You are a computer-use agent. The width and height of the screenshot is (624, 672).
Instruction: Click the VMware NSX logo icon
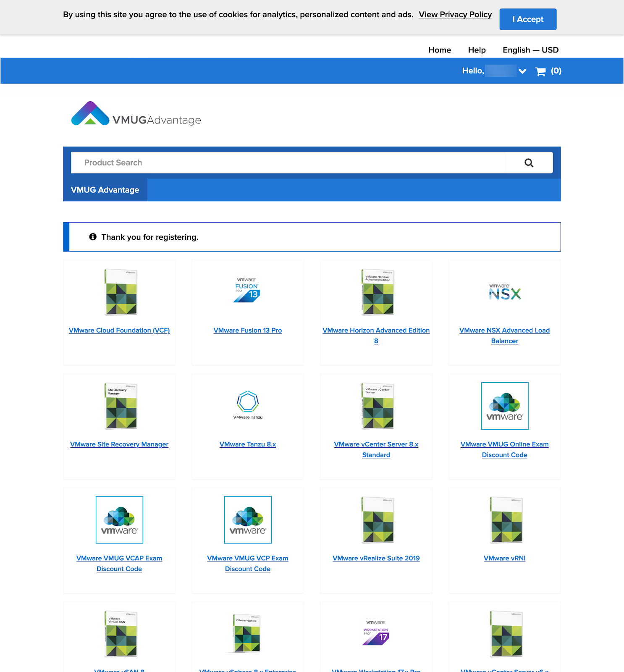pos(505,292)
